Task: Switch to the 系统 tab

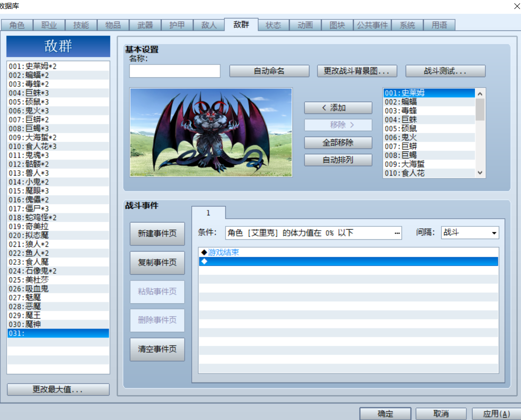Action: (408, 25)
